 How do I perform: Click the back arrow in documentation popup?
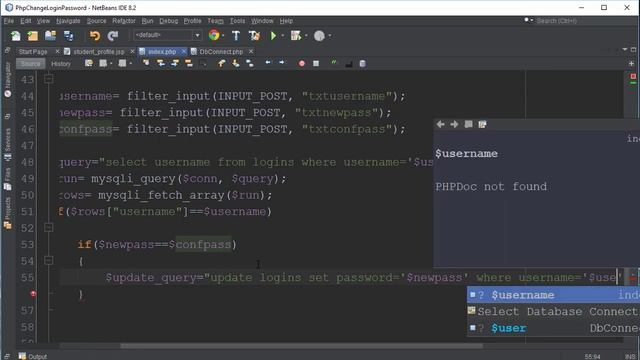pyautogui.click(x=440, y=124)
